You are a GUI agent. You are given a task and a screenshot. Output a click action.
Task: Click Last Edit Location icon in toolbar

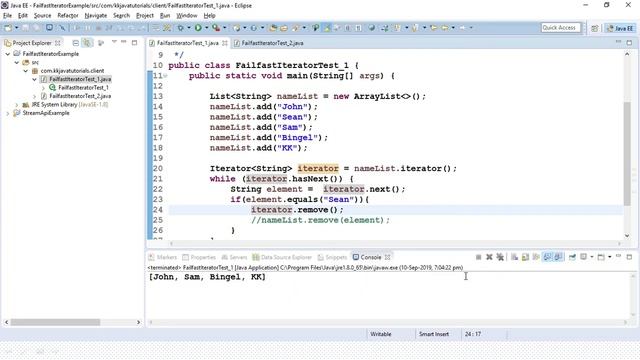pos(433,28)
